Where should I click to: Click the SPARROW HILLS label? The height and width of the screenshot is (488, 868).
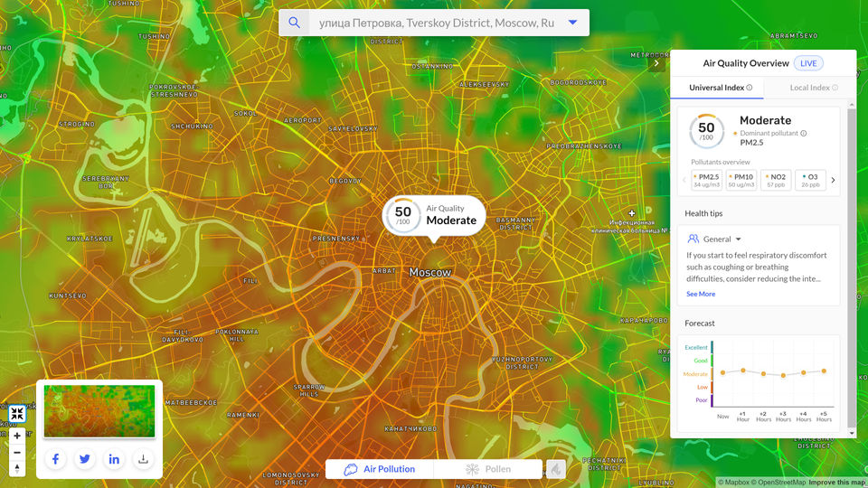point(309,390)
